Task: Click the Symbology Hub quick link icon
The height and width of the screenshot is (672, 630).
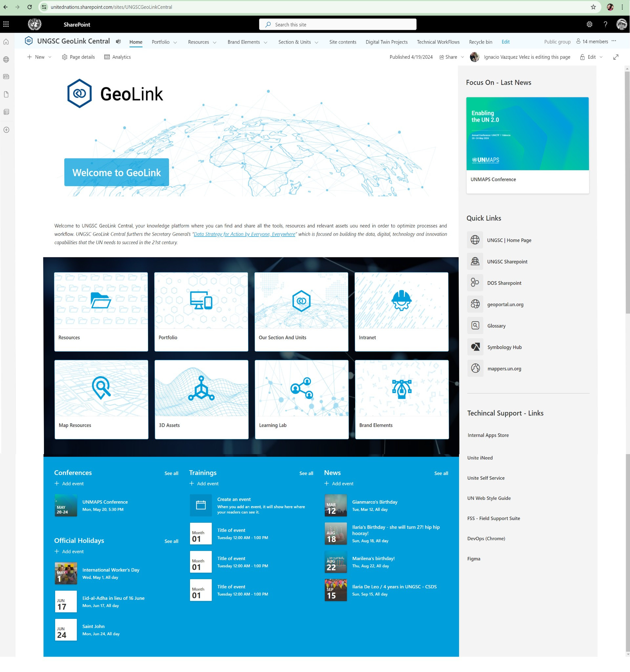Action: (475, 347)
